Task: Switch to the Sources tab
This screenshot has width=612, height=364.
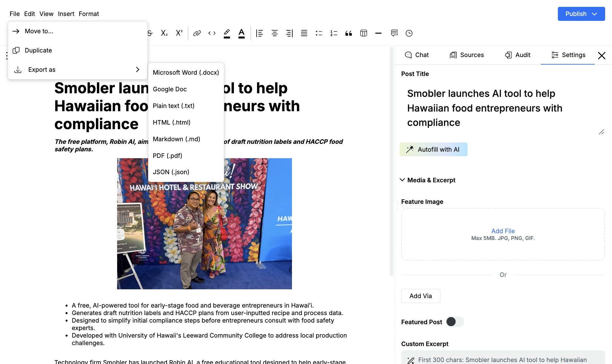Action: (467, 55)
